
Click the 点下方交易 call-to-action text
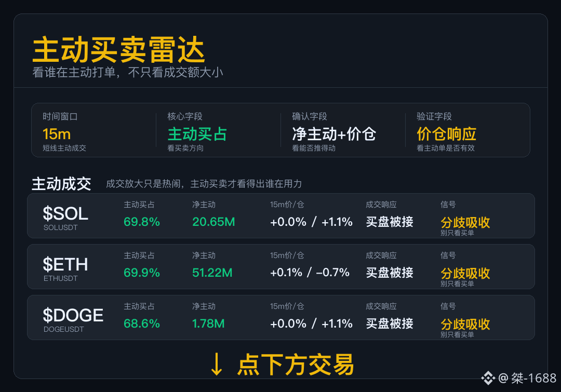pos(296,364)
